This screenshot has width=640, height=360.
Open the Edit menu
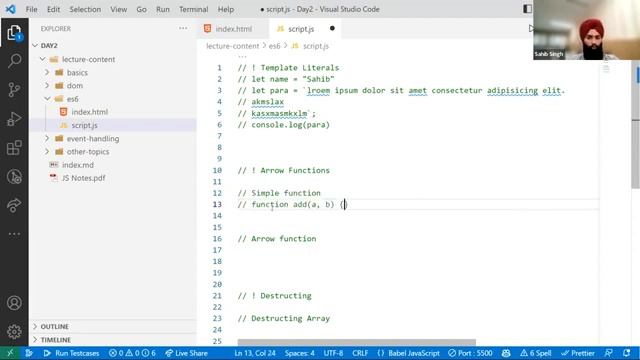pos(53,9)
